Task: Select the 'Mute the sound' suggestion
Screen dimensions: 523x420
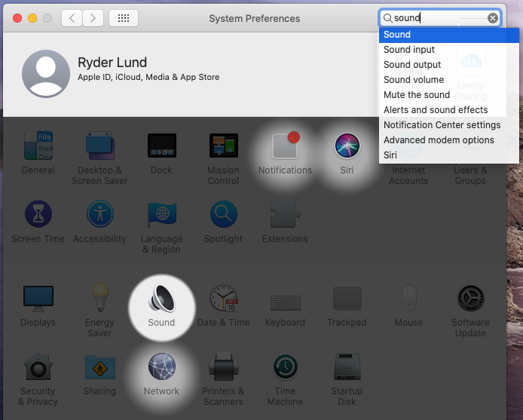Action: [449, 95]
